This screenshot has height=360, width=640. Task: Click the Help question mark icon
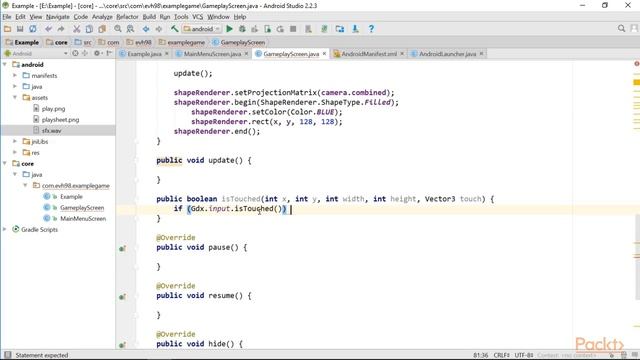click(371, 29)
